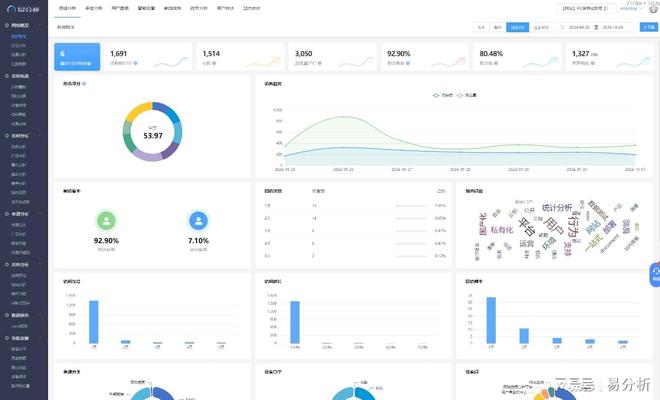Viewport: 660px width, 400px height.
Task: Switch to the fourth top navigation tab
Action: [x=146, y=8]
